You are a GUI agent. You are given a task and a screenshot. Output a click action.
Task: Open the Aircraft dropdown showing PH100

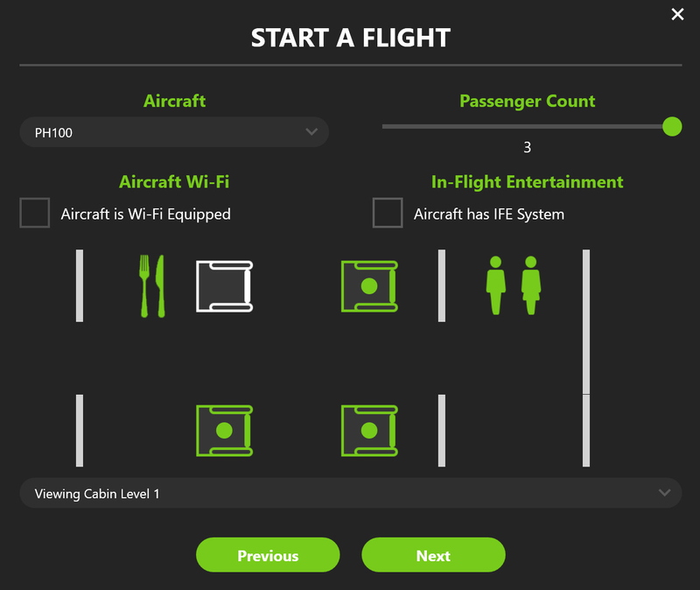point(174,131)
